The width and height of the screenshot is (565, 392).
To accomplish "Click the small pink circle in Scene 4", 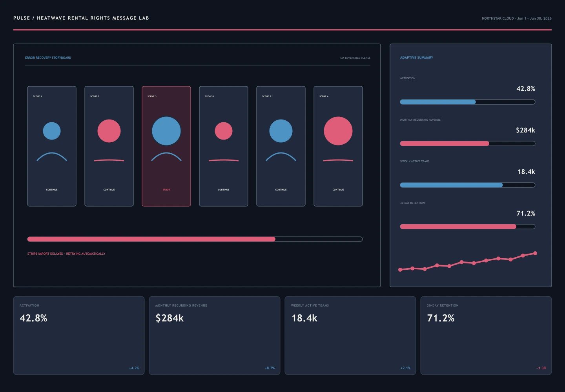I will click(x=224, y=131).
